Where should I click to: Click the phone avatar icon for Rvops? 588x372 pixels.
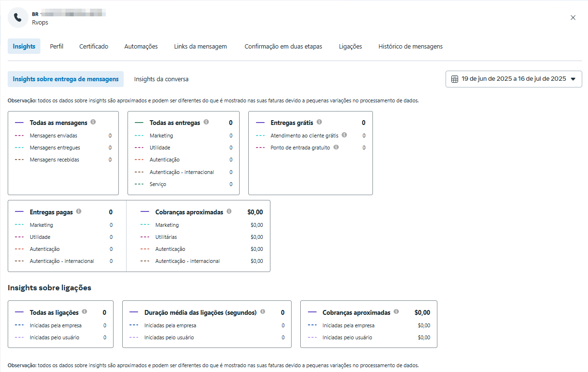(x=18, y=18)
